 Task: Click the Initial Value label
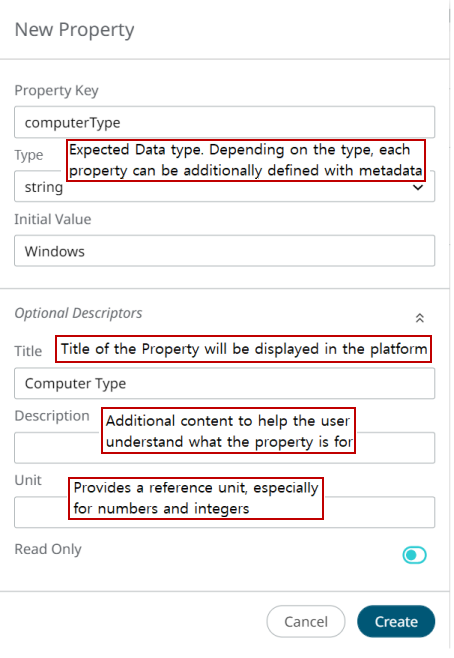[53, 219]
